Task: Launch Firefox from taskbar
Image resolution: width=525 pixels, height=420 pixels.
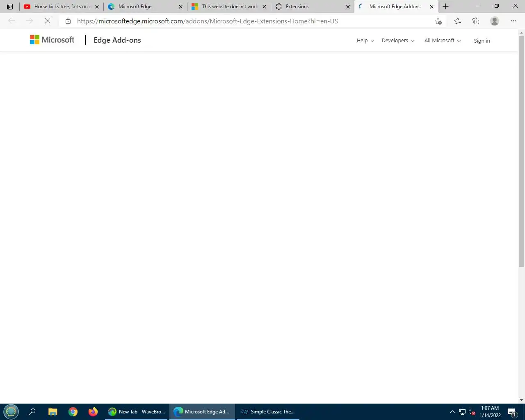Action: coord(93,412)
